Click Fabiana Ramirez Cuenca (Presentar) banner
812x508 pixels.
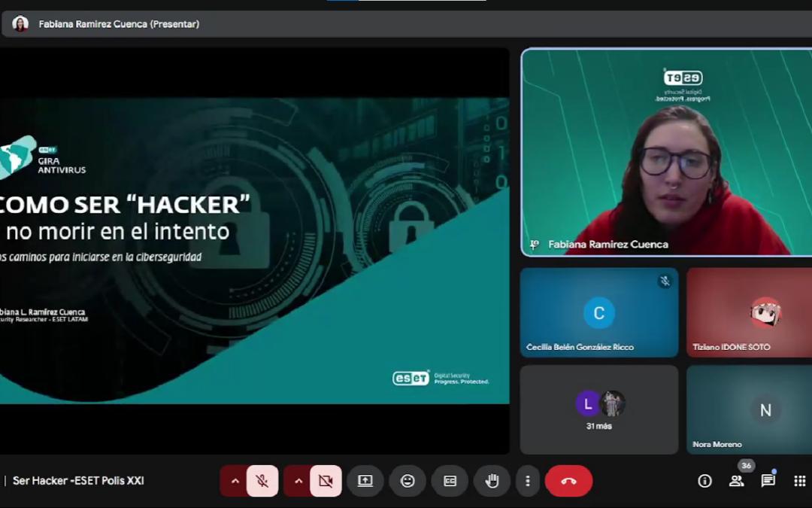tap(119, 24)
